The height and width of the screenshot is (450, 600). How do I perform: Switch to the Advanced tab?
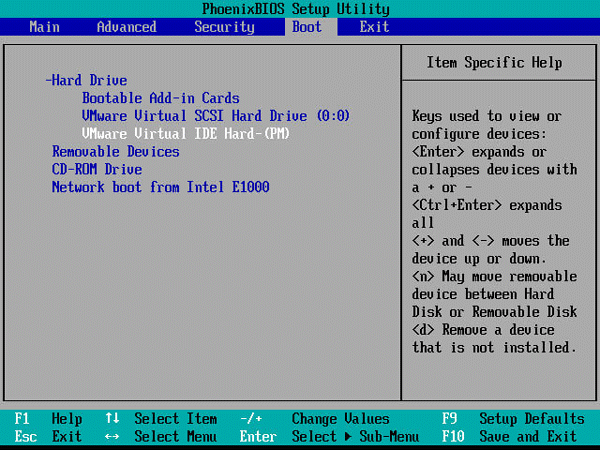(126, 27)
